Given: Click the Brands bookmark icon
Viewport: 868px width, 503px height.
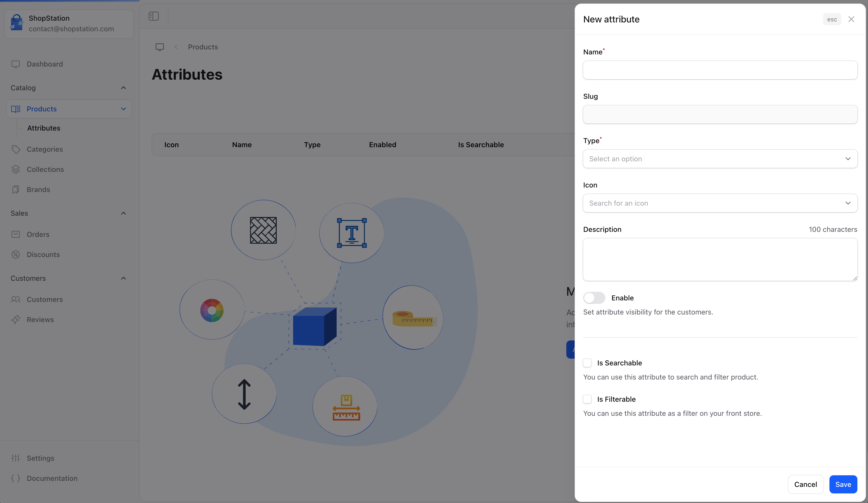Looking at the screenshot, I should tap(16, 190).
